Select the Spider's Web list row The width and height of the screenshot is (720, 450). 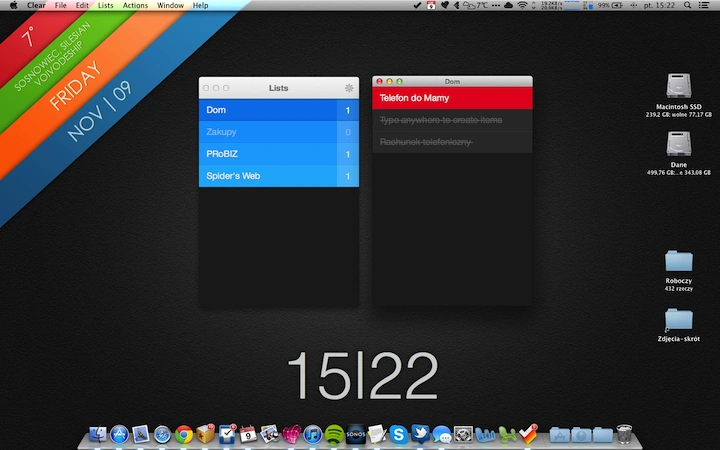click(x=279, y=176)
